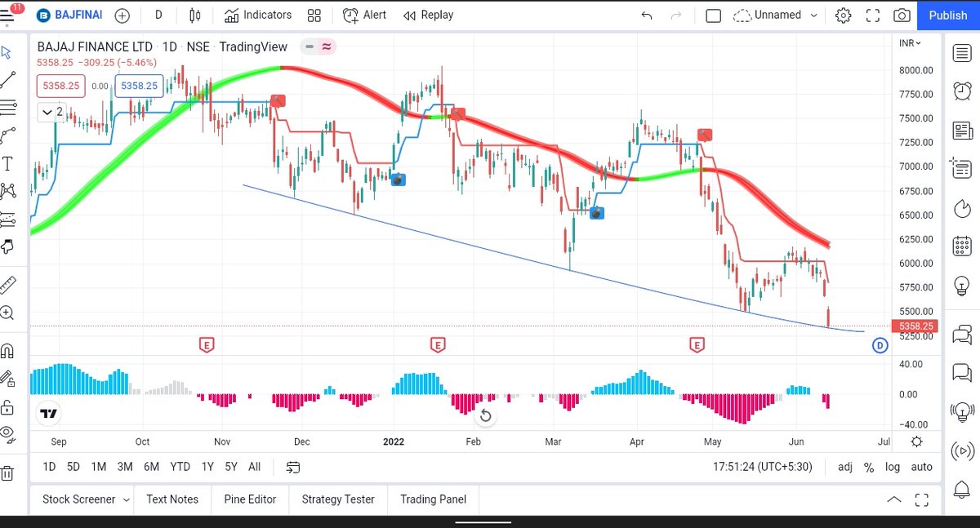
Task: Select the Text annotation tool
Action: point(7,164)
